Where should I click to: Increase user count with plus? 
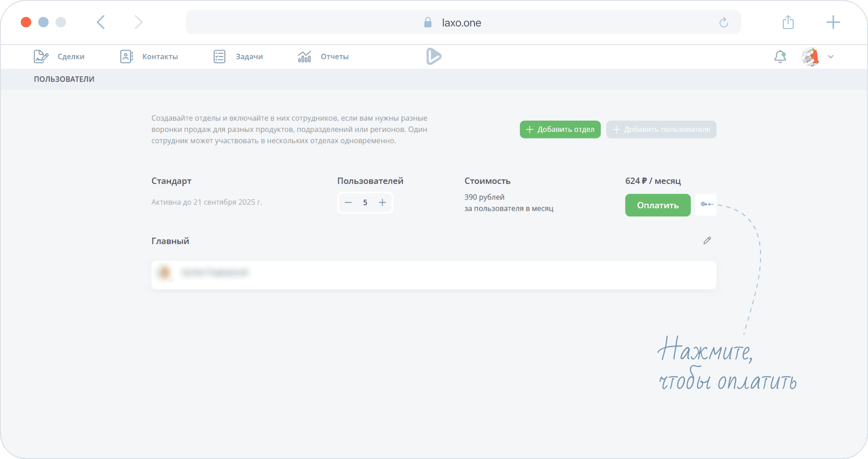tap(382, 203)
